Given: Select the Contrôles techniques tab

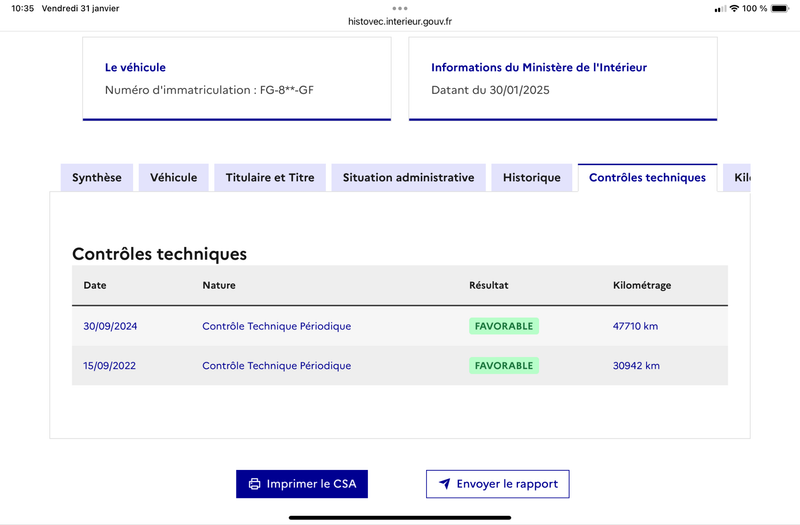Looking at the screenshot, I should pyautogui.click(x=647, y=178).
